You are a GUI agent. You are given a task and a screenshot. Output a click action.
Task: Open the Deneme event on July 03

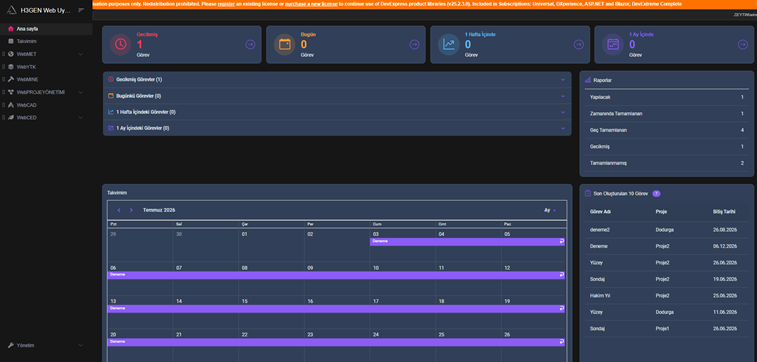point(467,241)
